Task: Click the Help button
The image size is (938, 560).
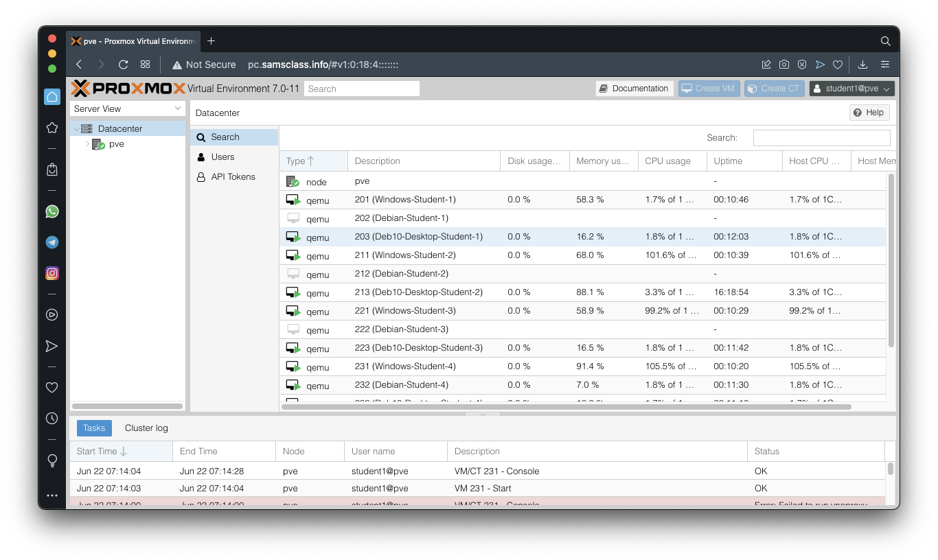Action: 869,113
